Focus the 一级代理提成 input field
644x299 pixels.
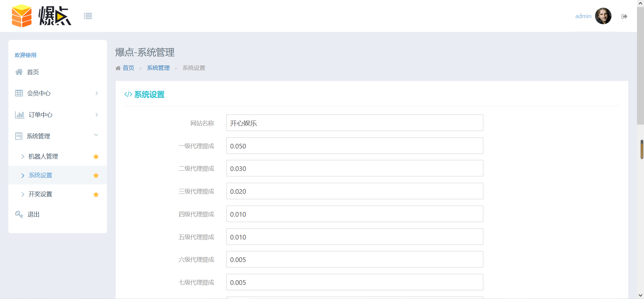(x=355, y=146)
